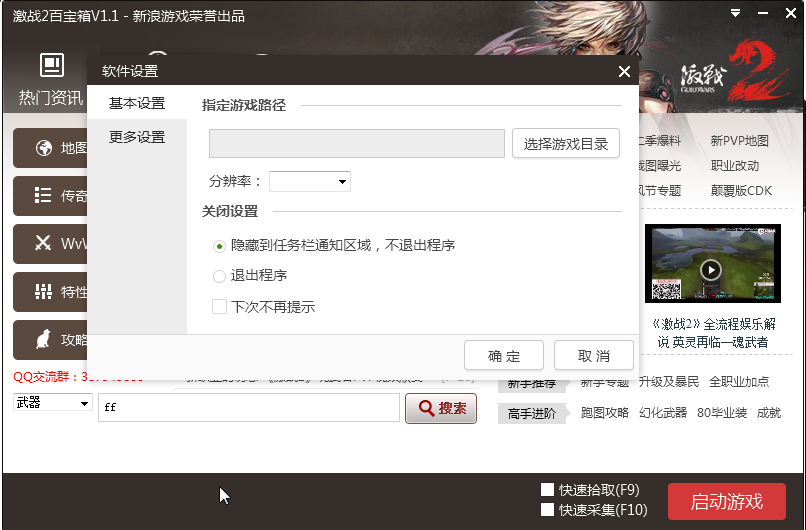Click 选择游戏目录 button

[565, 143]
